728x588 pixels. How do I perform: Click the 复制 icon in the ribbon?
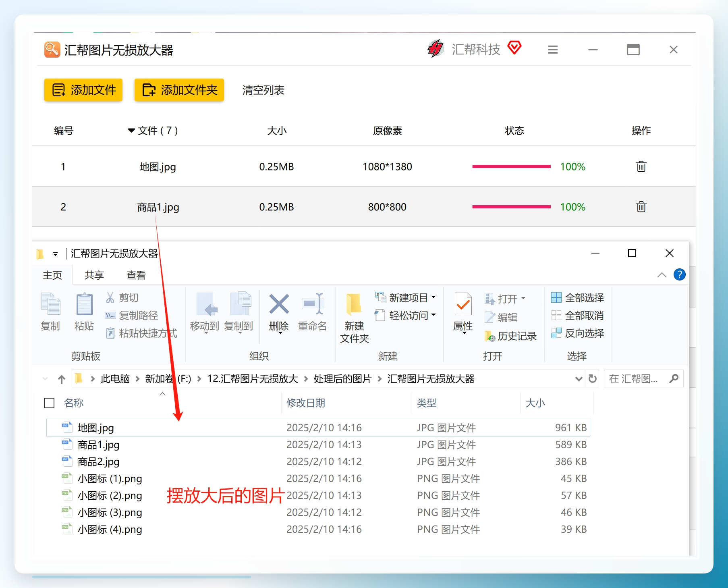point(50,303)
